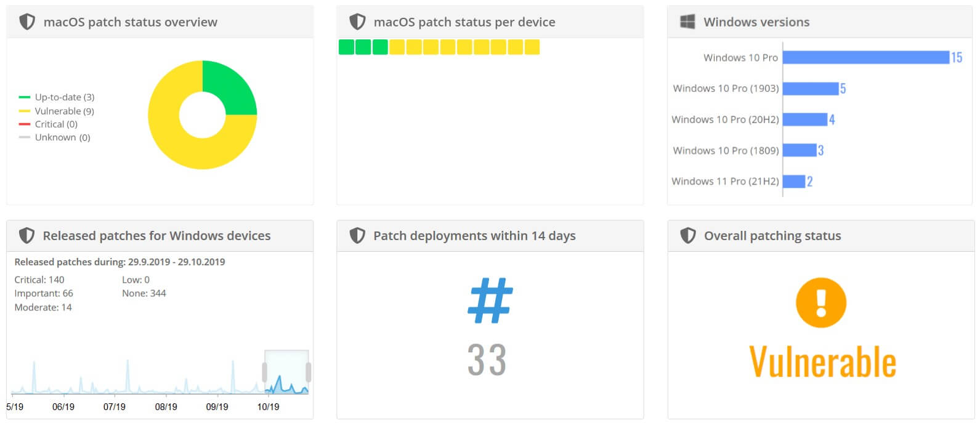Image resolution: width=980 pixels, height=423 pixels.
Task: Click the Important: 66 patch count
Action: [x=44, y=293]
